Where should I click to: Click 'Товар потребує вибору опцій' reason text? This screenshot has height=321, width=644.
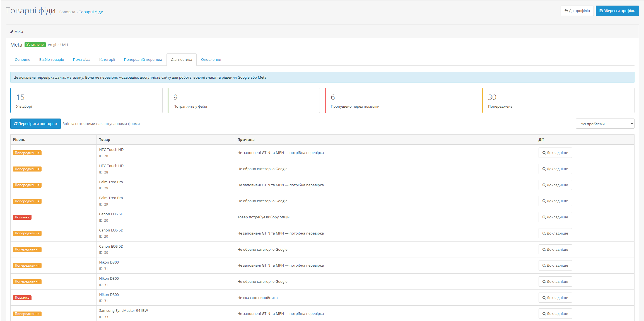pos(263,217)
